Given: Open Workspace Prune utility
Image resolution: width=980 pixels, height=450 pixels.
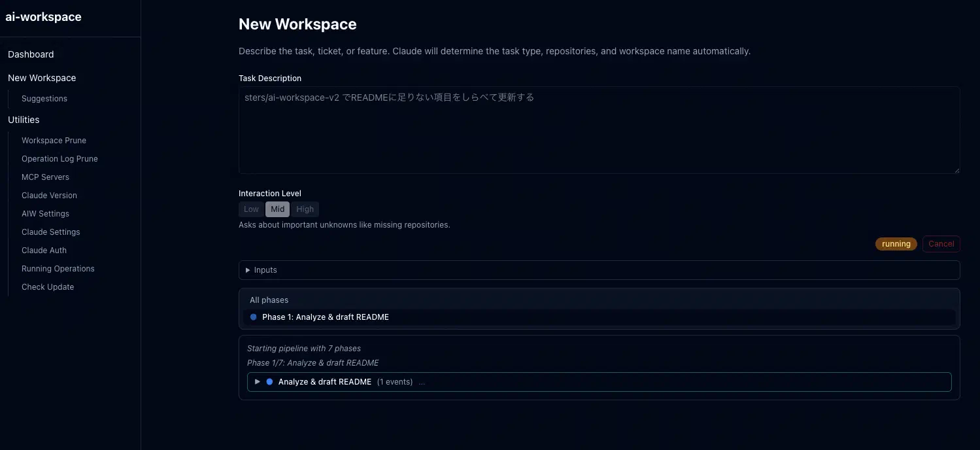Looking at the screenshot, I should pos(54,141).
